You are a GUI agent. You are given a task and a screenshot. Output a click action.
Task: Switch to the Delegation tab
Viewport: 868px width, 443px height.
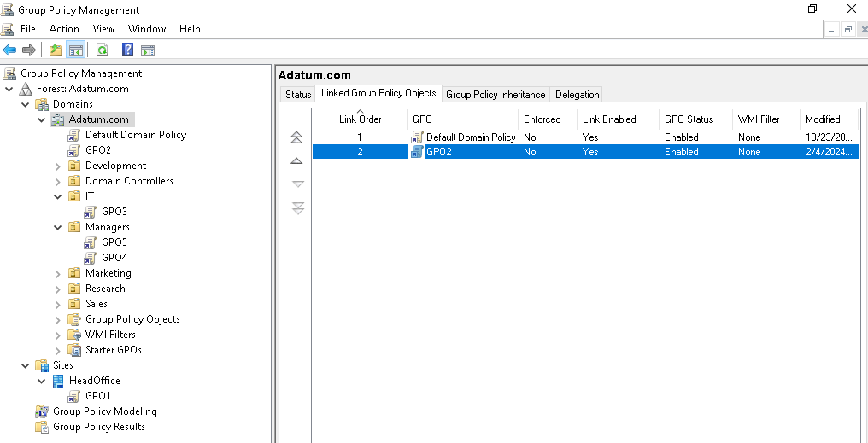(x=577, y=95)
